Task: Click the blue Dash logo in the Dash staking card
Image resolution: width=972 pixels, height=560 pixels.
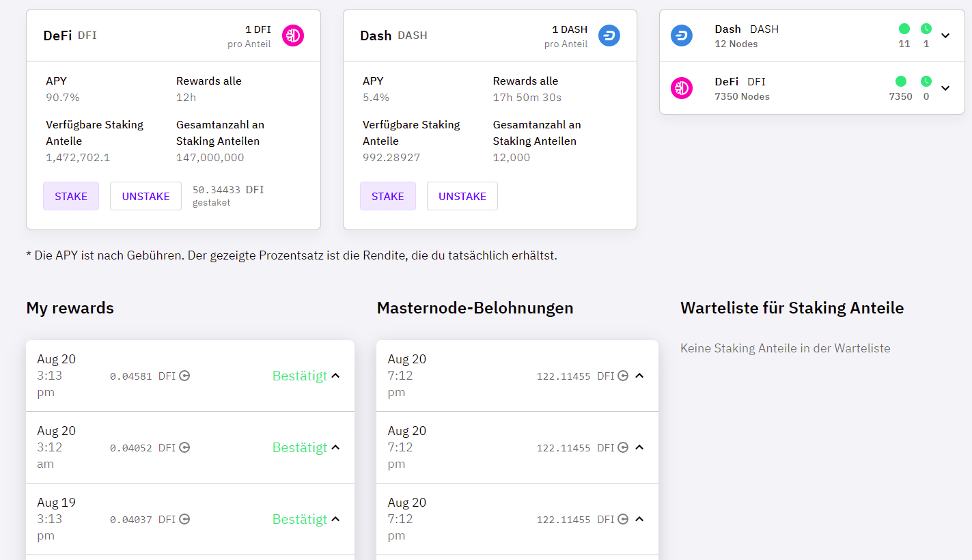Action: point(609,36)
